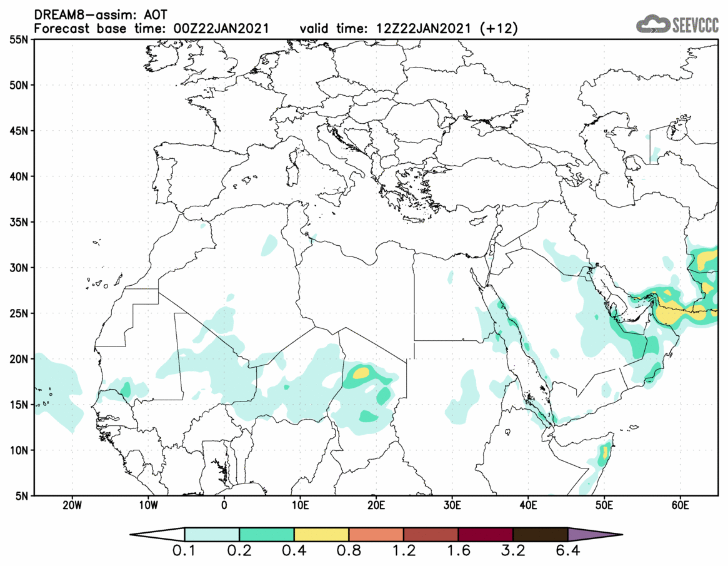Click the dark brown 3.2–6.4 legend swatch
This screenshot has width=728, height=566.
[541, 534]
